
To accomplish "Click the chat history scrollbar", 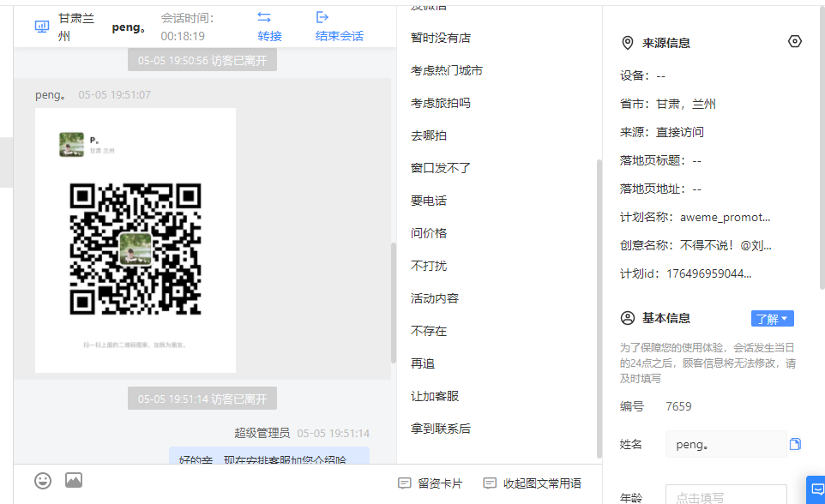I will [393, 303].
